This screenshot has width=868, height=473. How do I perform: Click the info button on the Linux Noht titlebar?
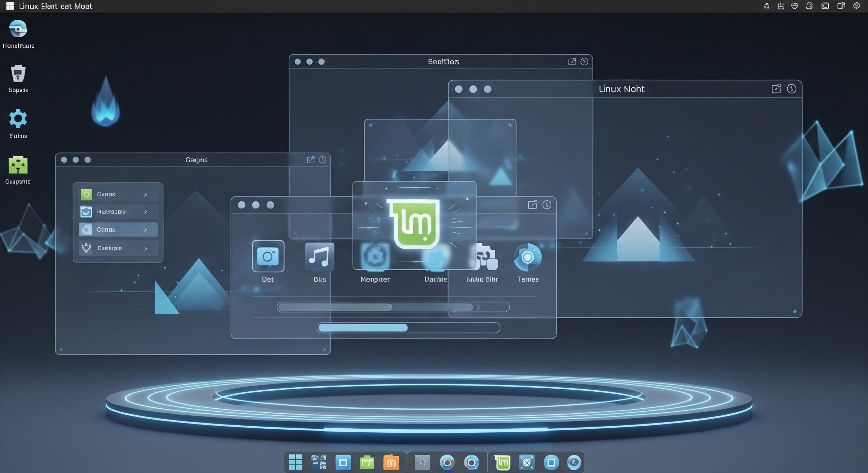pos(791,88)
